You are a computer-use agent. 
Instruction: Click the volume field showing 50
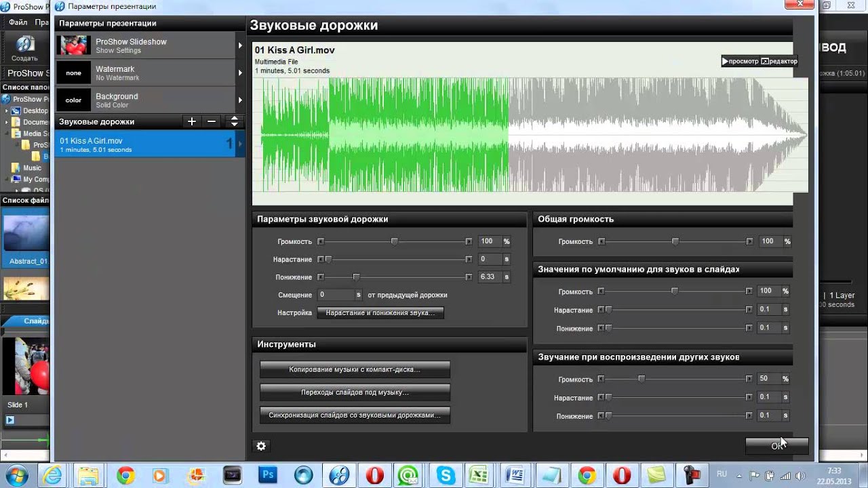pos(769,379)
